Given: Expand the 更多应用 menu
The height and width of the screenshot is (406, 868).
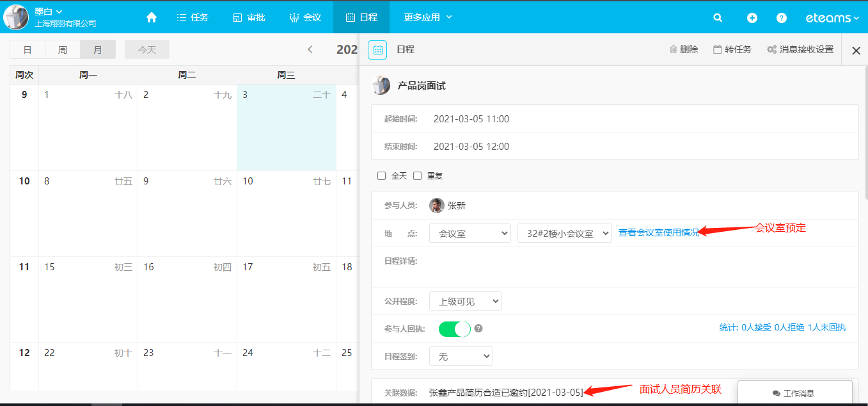Looking at the screenshot, I should (x=428, y=17).
